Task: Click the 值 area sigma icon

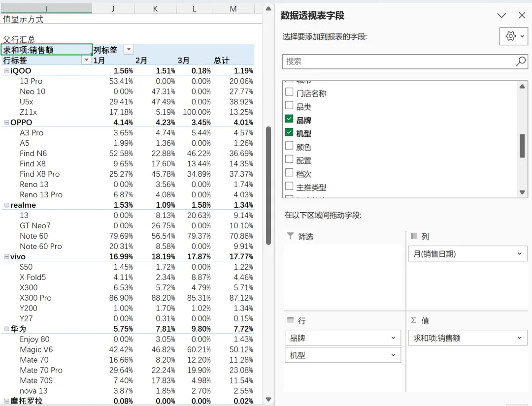Action: 414,320
